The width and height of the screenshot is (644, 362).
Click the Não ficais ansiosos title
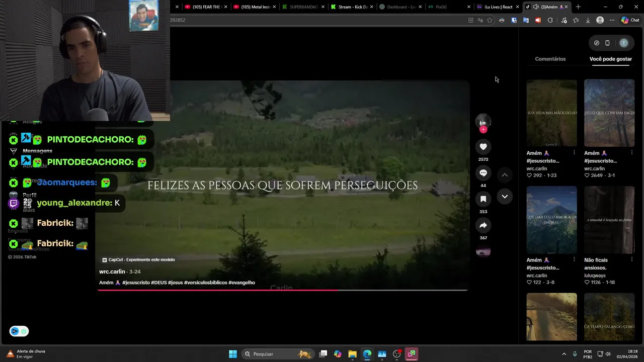click(597, 263)
